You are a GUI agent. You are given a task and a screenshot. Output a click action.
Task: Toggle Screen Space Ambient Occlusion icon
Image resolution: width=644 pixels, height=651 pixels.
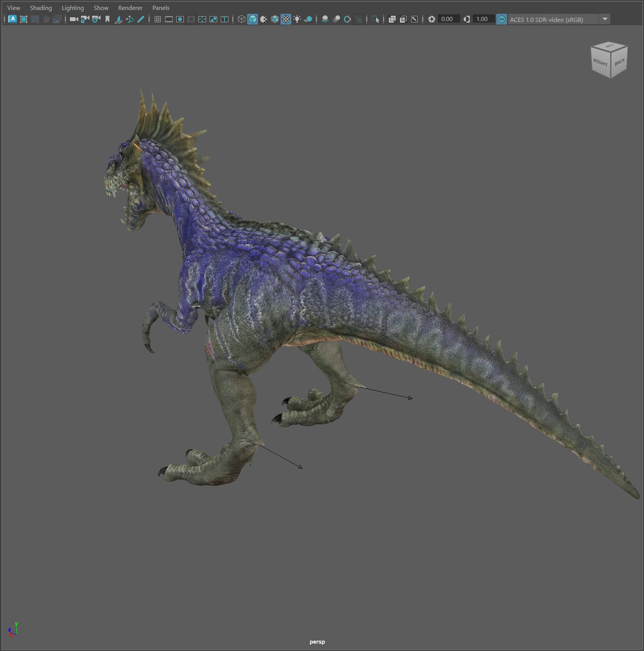click(325, 19)
